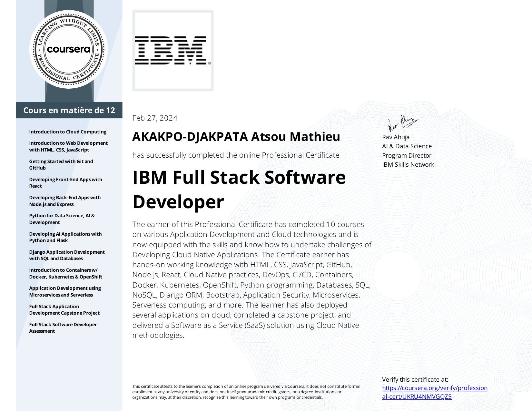Image resolution: width=532 pixels, height=411 pixels.
Task: Click the printed name 'Rav Ahuja'
Action: (396, 137)
